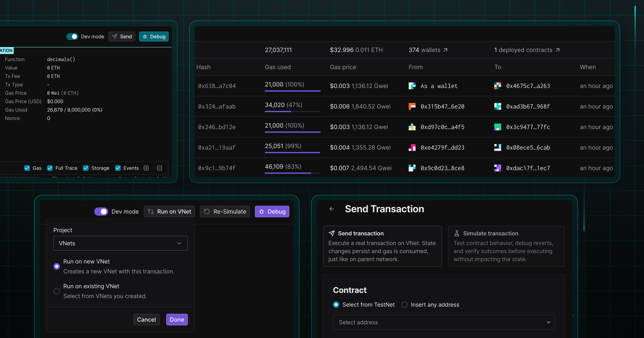Click the paper-plane Send icon in top toolbar
Viewport: 644px width, 338px height.
click(115, 36)
